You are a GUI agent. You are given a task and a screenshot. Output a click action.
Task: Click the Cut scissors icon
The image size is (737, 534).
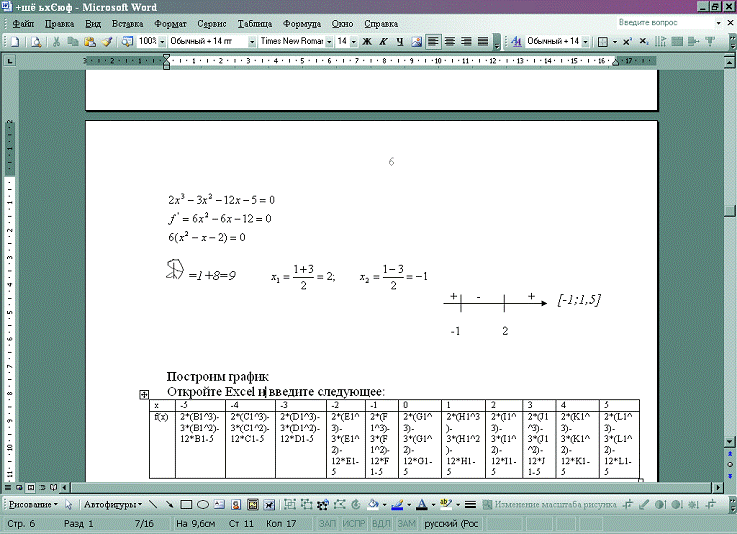pos(57,42)
